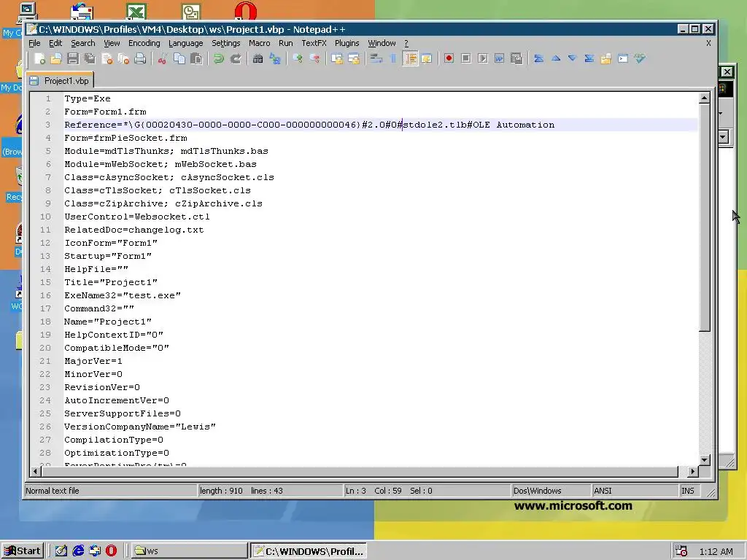Image resolution: width=747 pixels, height=560 pixels.
Task: Open the Encoding menu
Action: click(x=144, y=43)
